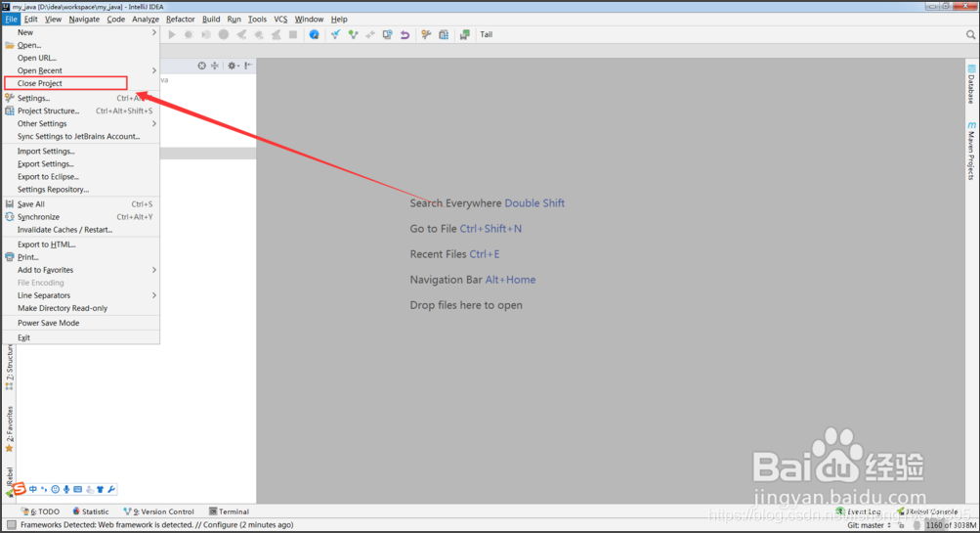
Task: Toggle tool windows via bottom-left square icon
Action: 12,525
